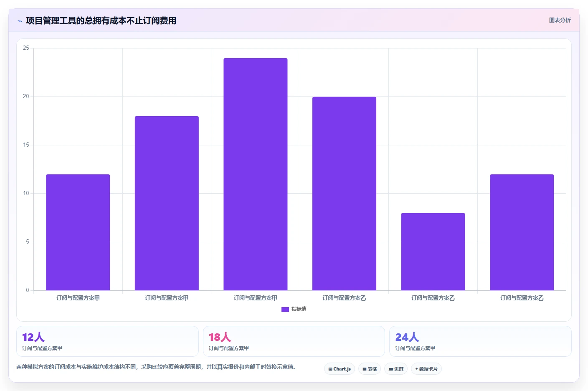
Task: Click the bar with value 18
Action: 167,203
